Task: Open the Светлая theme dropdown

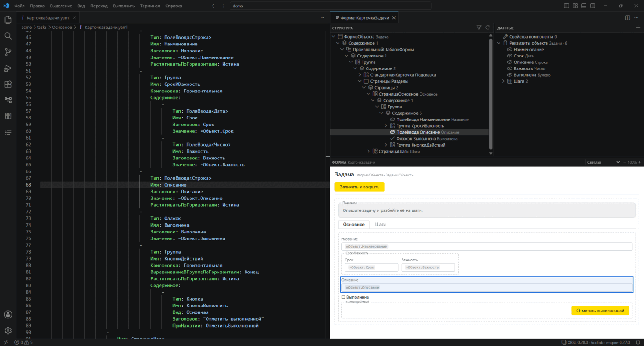Action: (x=603, y=162)
